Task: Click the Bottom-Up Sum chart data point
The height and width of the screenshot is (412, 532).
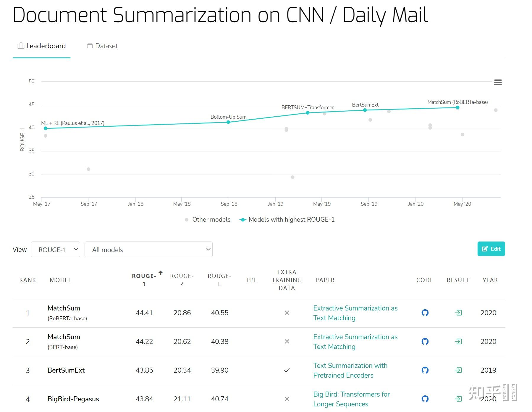Action: point(228,122)
